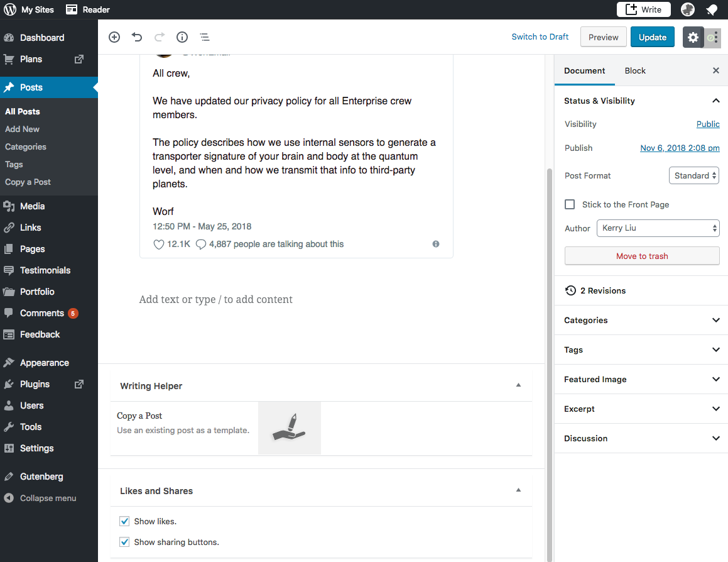Expand the Categories panel

641,320
